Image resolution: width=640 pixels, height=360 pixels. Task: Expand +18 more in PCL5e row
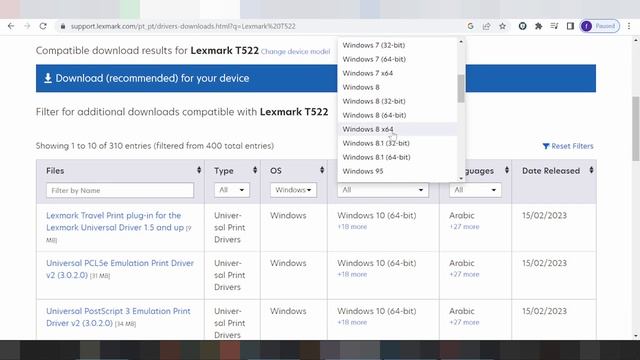352,274
